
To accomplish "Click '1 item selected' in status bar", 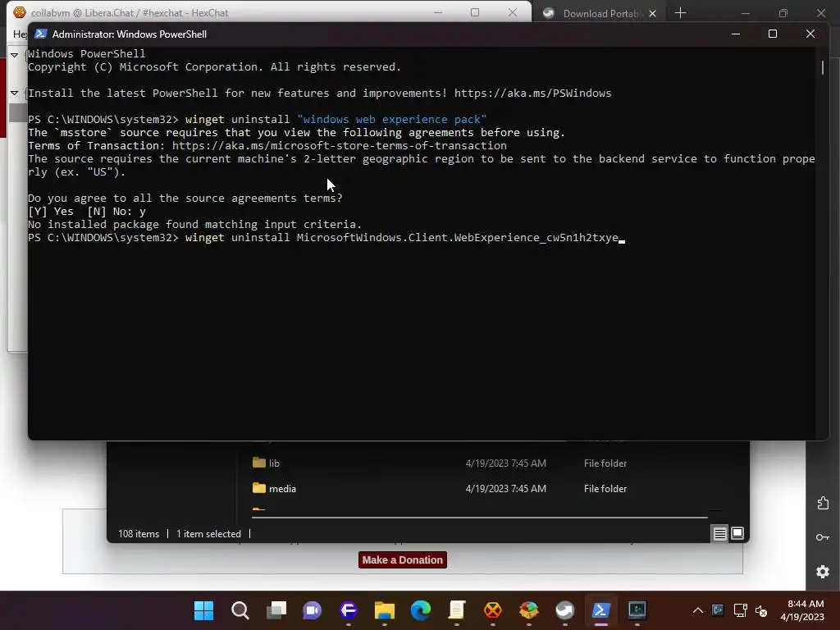I will pyautogui.click(x=209, y=534).
